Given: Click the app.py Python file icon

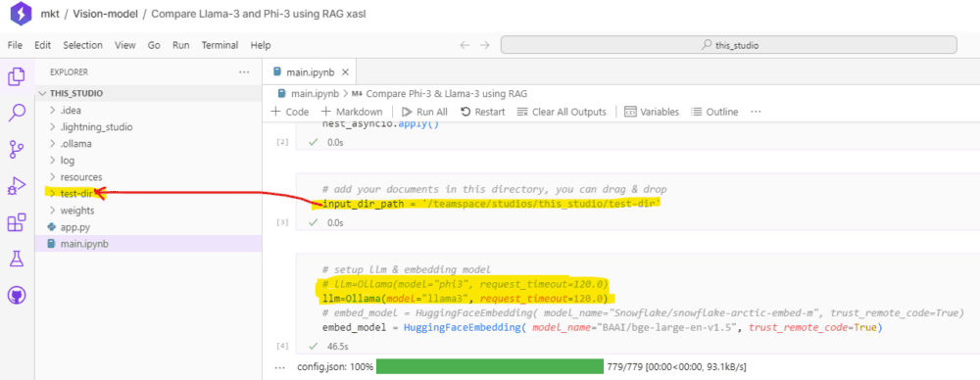Looking at the screenshot, I should pos(52,227).
